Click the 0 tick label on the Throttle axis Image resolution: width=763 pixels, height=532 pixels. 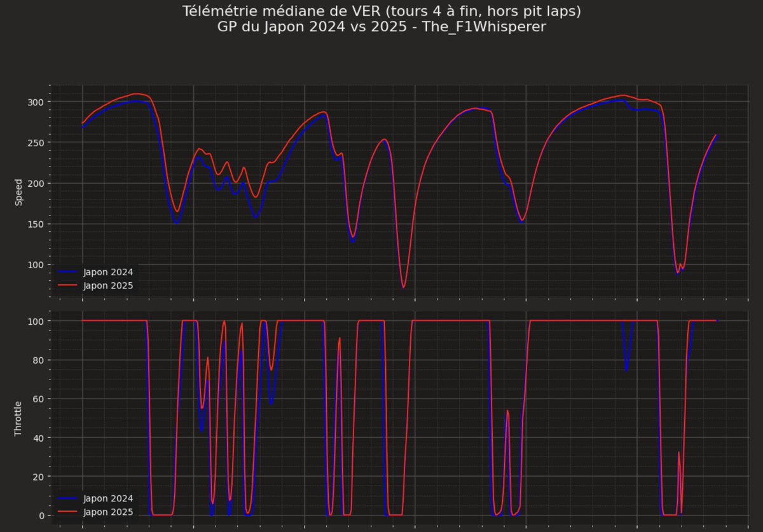pyautogui.click(x=40, y=515)
